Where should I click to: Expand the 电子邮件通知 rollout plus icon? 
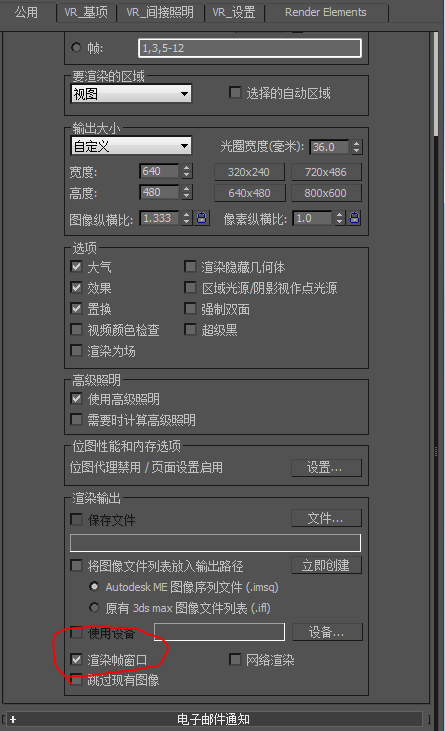[13, 719]
